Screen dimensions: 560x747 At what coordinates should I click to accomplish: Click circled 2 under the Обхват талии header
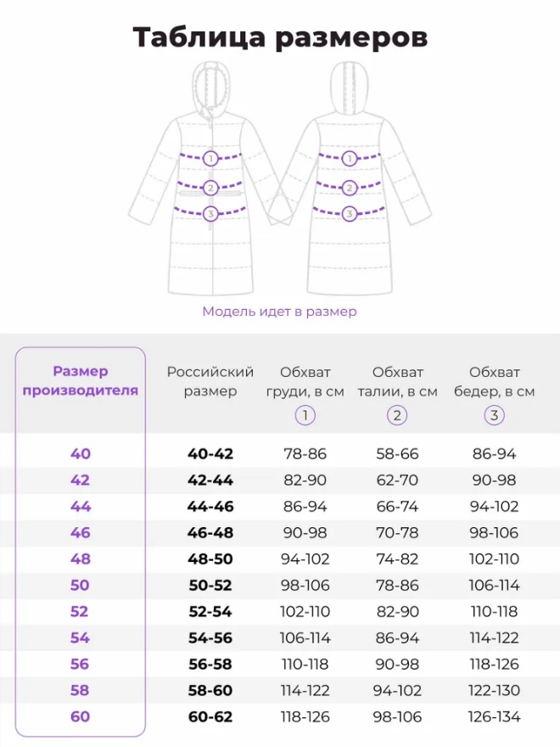397,415
